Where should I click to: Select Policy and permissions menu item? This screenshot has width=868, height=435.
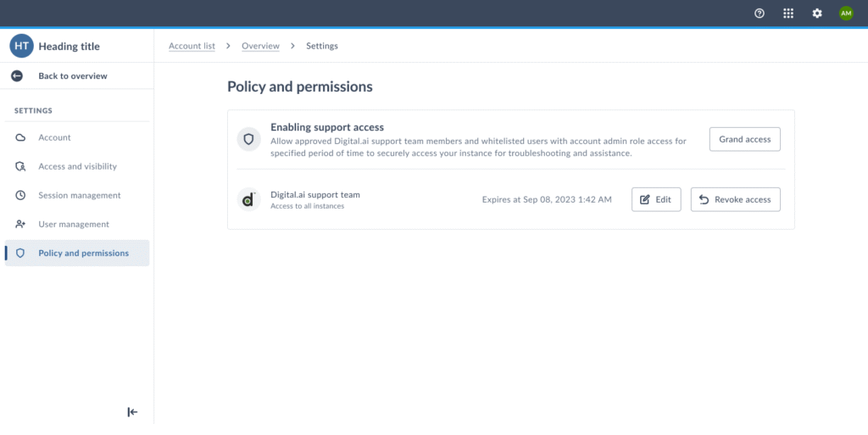[x=83, y=253]
